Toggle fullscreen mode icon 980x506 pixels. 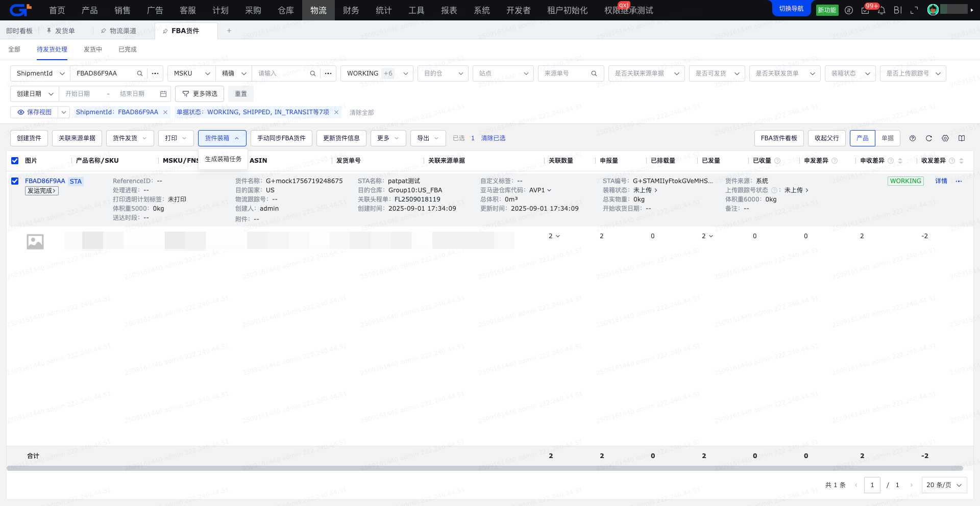point(914,10)
